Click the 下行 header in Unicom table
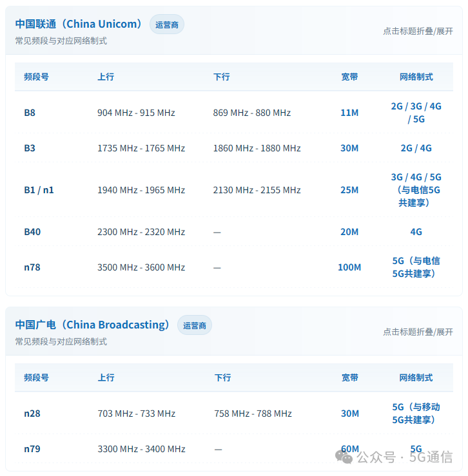The image size is (468, 476). (222, 77)
